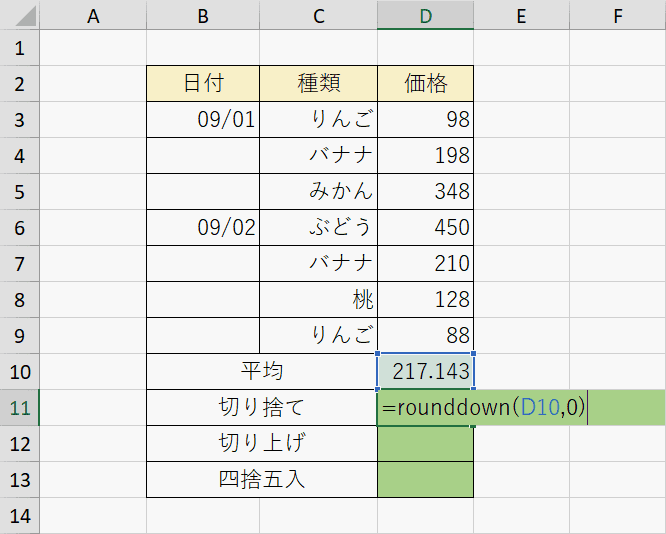Select empty cell B7 below 09/02
Screen dimensions: 666x534
coord(203,263)
